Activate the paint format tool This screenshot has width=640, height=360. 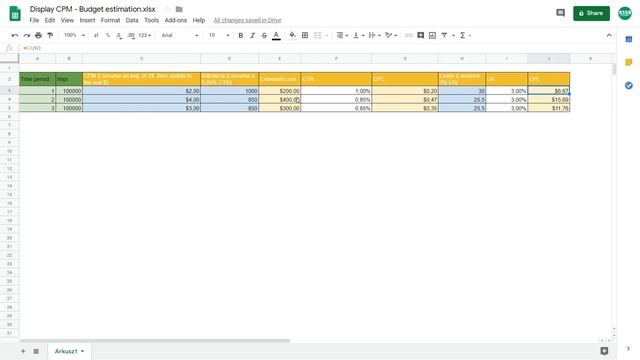click(50, 36)
